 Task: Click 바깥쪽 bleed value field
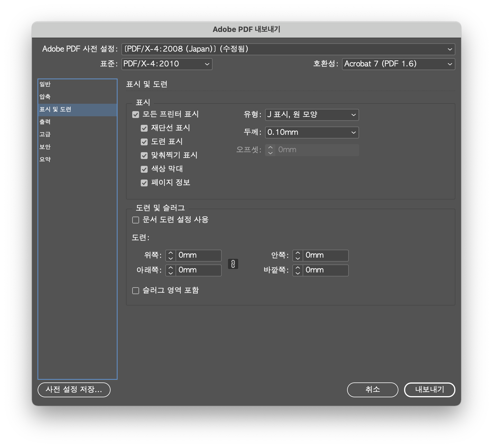coord(325,270)
